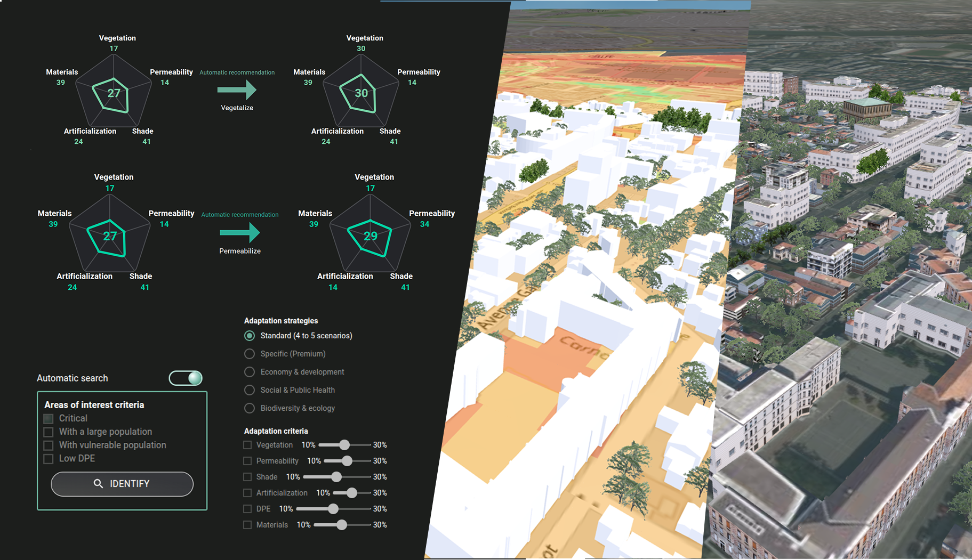Check the Critical criteria box
Screen dimensions: 972x560
49,419
